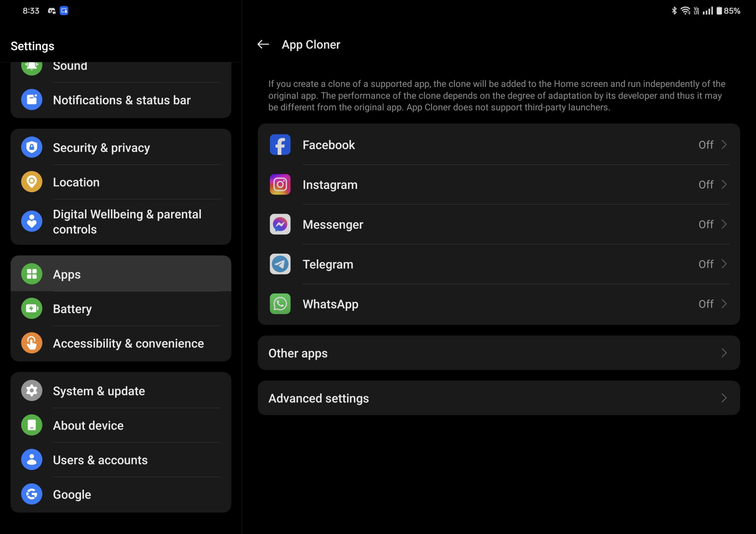Viewport: 756px width, 534px height.
Task: Click the Battery settings icon
Action: (32, 308)
